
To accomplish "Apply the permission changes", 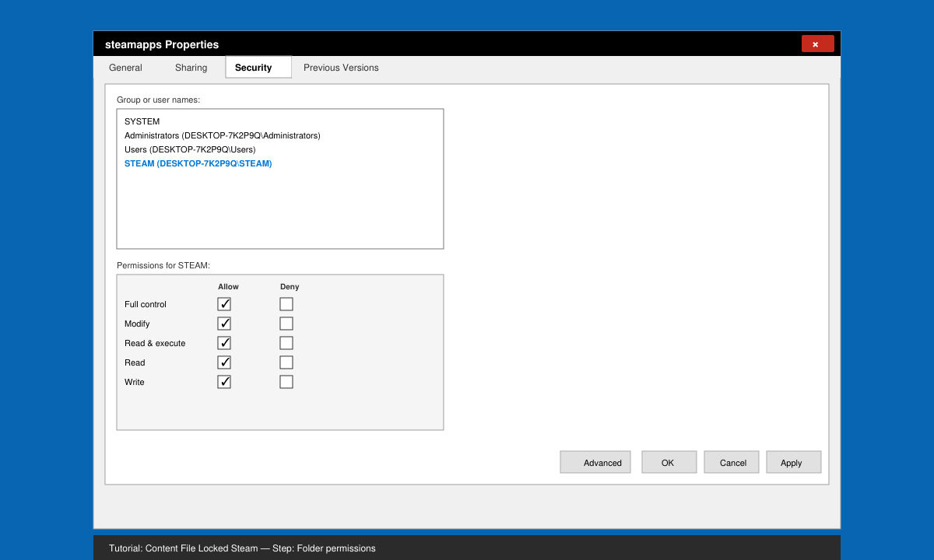I will (x=794, y=462).
